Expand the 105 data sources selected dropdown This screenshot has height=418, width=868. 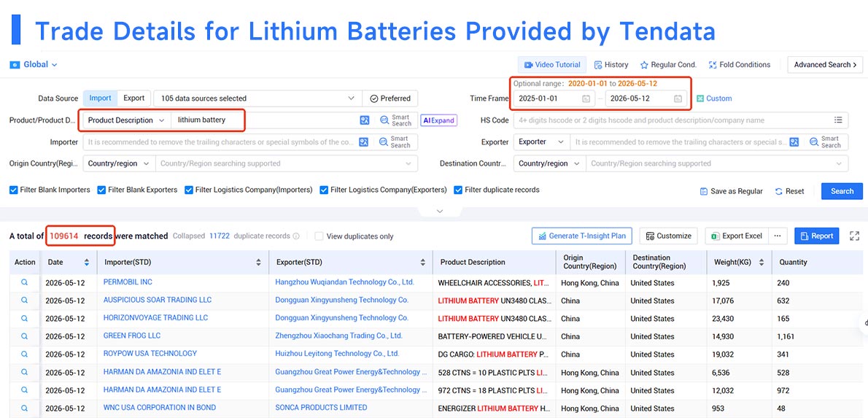[258, 98]
